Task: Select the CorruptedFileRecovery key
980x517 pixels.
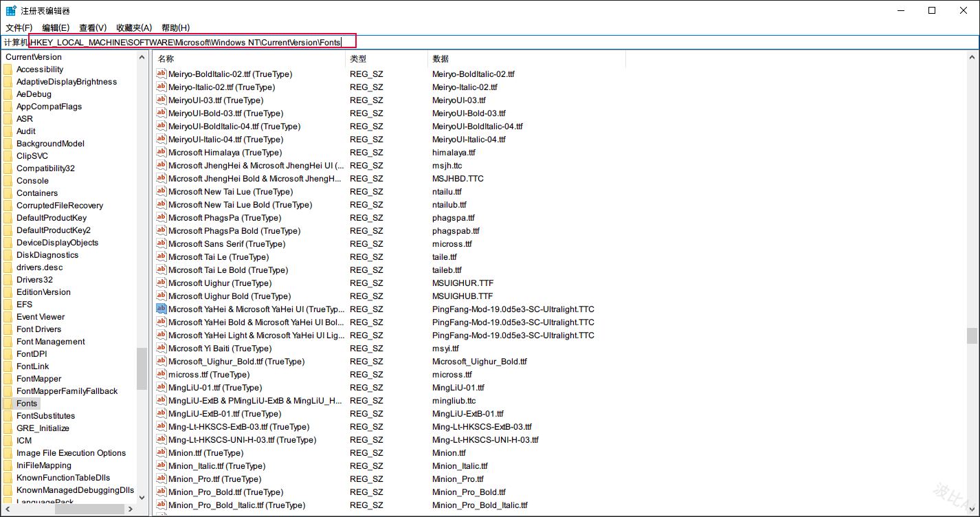Action: click(60, 206)
